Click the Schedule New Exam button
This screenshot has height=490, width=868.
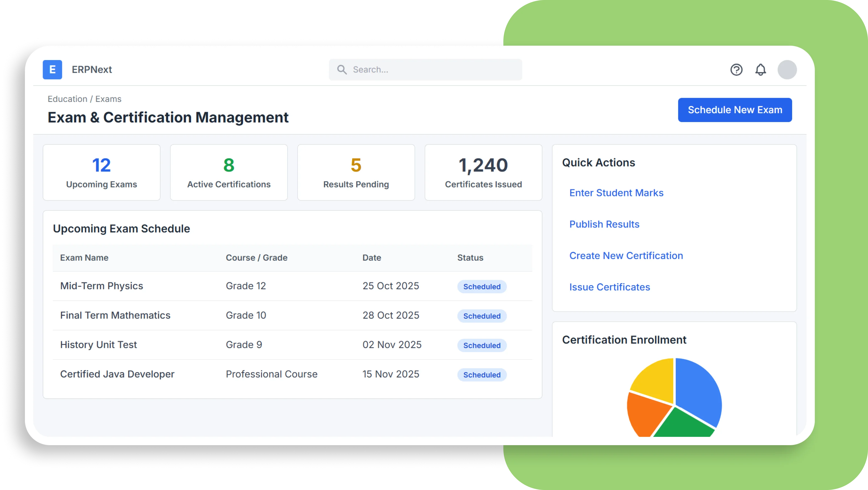[x=735, y=110]
